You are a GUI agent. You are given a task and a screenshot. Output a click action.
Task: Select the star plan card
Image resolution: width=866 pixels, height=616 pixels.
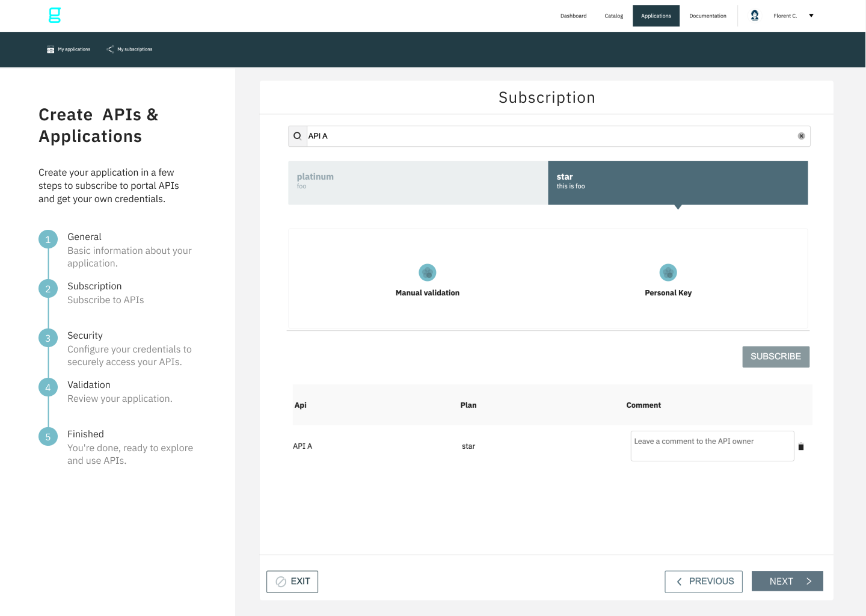[678, 183]
